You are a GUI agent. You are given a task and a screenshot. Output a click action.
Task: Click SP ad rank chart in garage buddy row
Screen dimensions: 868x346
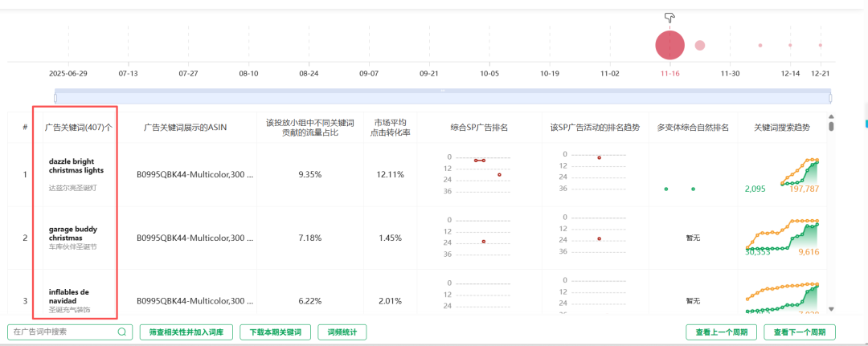479,237
